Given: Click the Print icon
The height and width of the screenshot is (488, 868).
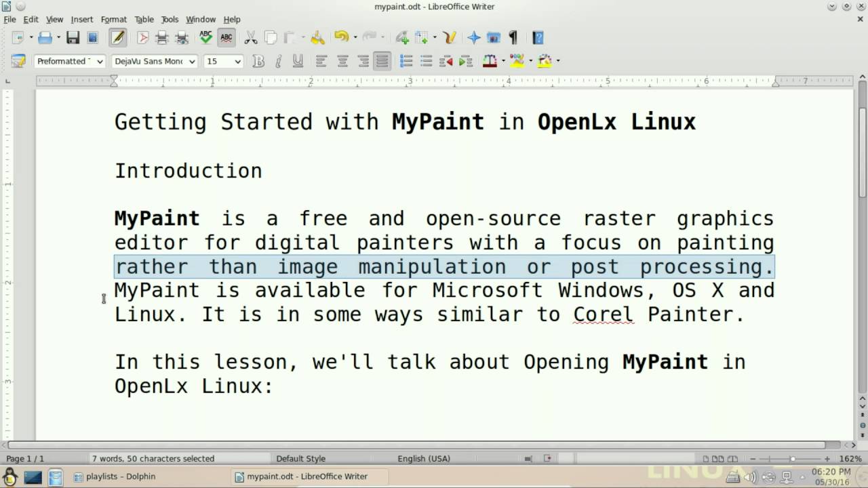Looking at the screenshot, I should click(x=161, y=38).
